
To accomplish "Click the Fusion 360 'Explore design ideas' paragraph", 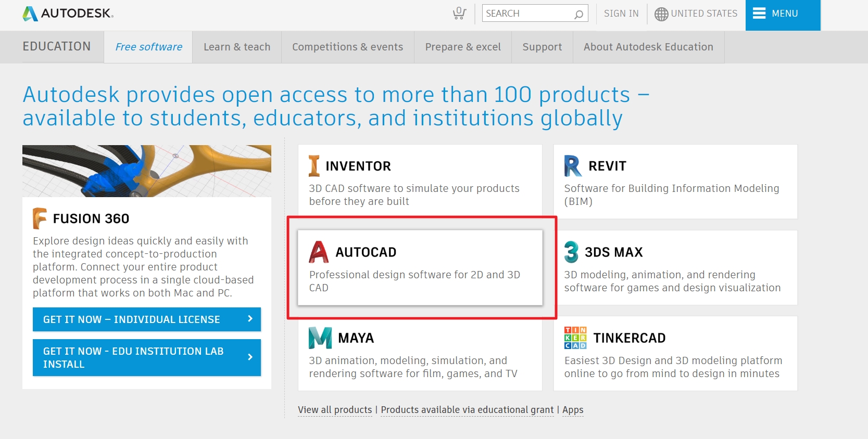I will click(x=143, y=267).
